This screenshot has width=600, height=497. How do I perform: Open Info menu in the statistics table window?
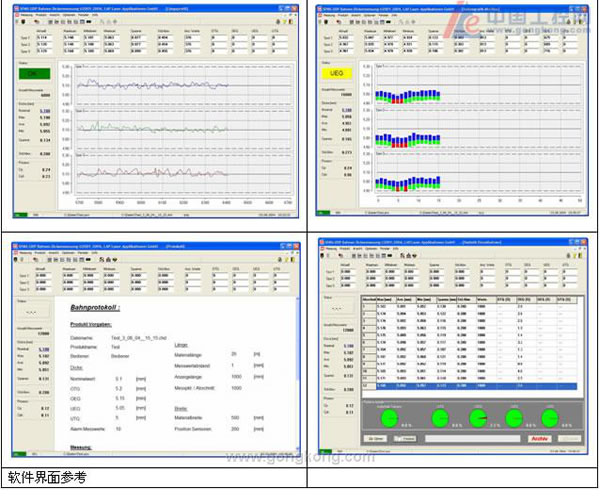click(x=395, y=248)
